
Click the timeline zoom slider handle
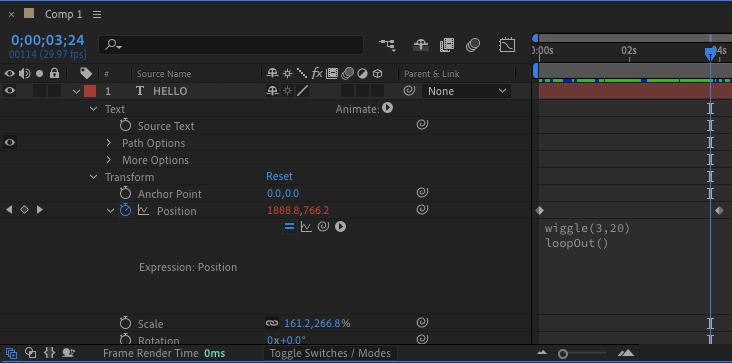[563, 354]
